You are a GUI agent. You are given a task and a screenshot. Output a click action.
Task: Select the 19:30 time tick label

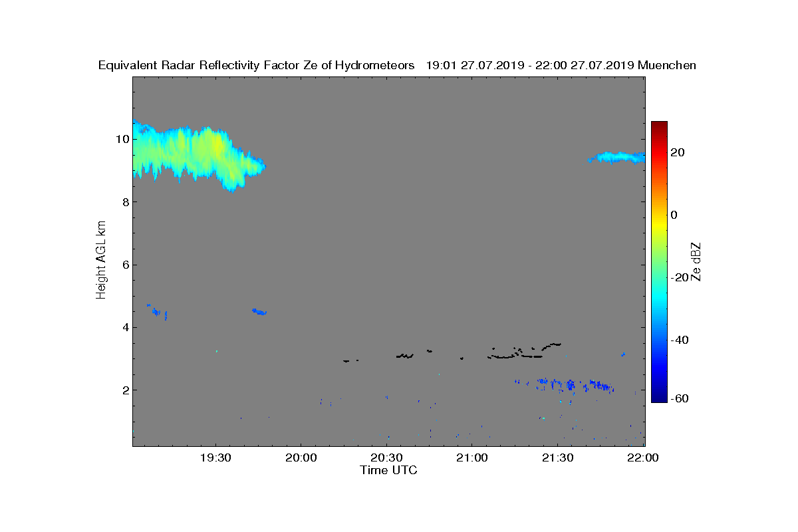point(215,458)
